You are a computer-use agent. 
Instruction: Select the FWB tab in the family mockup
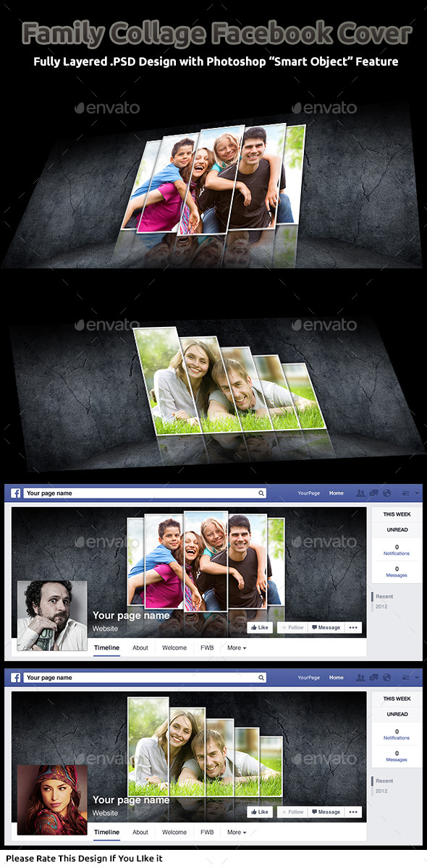click(x=207, y=648)
